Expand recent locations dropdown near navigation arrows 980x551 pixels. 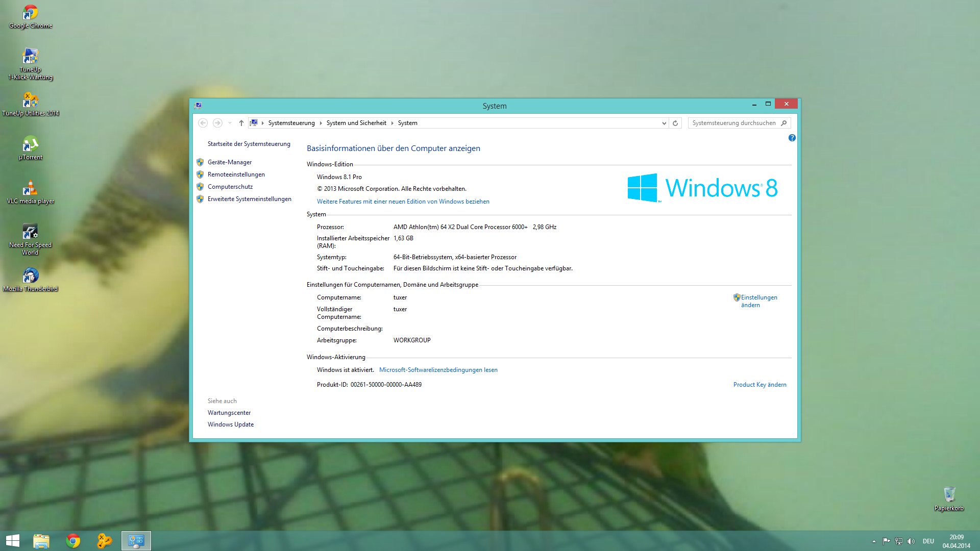[x=230, y=123]
